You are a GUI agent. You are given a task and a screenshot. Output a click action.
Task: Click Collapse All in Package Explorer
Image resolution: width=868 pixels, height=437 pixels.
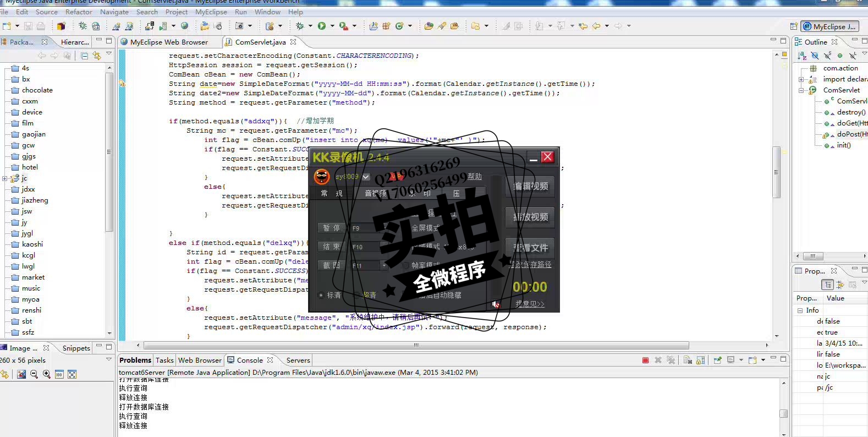84,56
